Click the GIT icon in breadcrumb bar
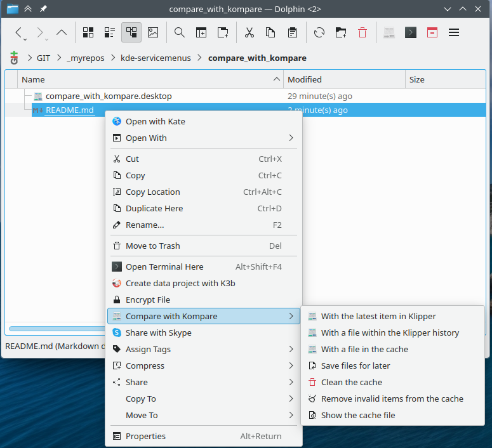 [14, 58]
